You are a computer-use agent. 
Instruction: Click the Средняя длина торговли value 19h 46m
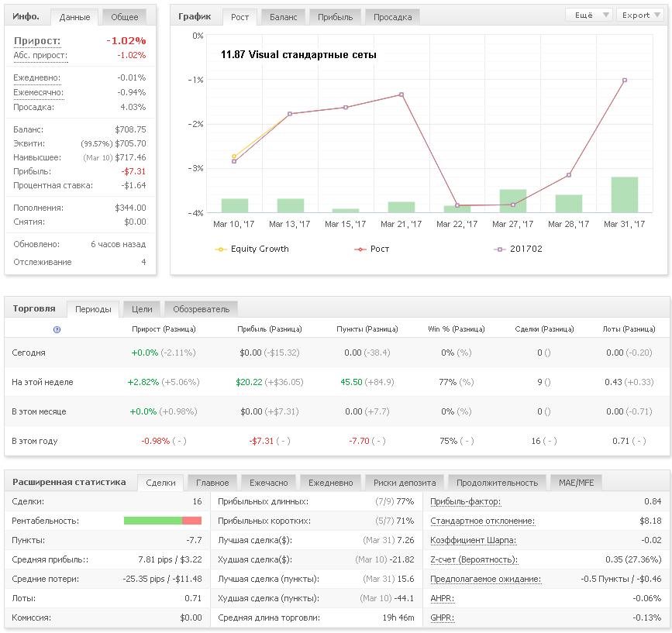point(398,618)
